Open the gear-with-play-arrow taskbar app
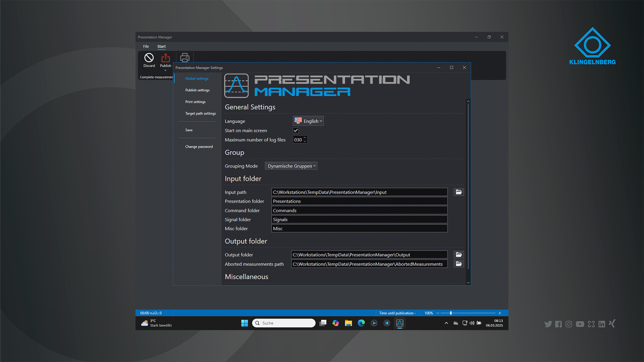This screenshot has height=362, width=644. 374,323
